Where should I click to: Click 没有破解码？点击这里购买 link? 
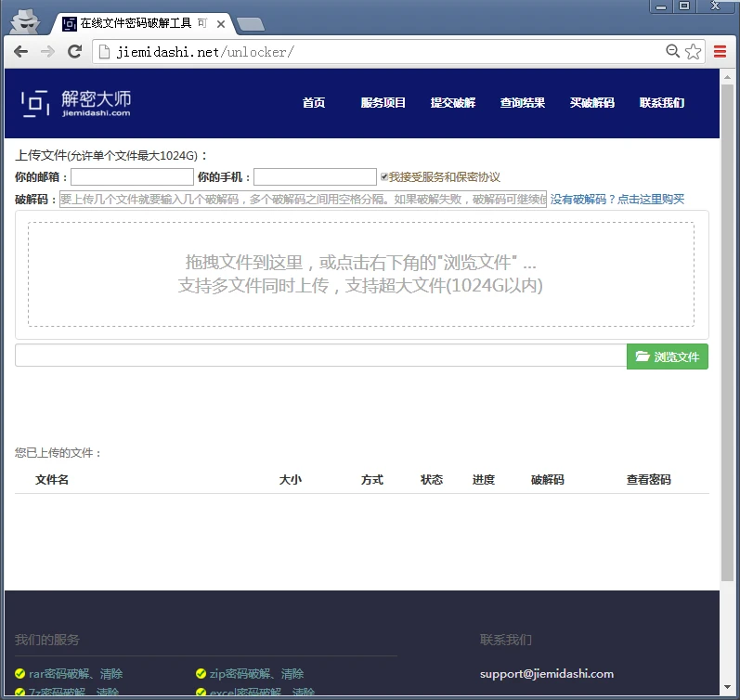coord(617,199)
